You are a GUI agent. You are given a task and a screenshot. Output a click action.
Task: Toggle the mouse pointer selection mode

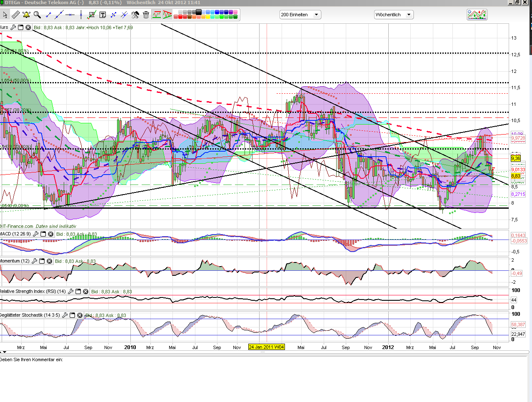5,15
